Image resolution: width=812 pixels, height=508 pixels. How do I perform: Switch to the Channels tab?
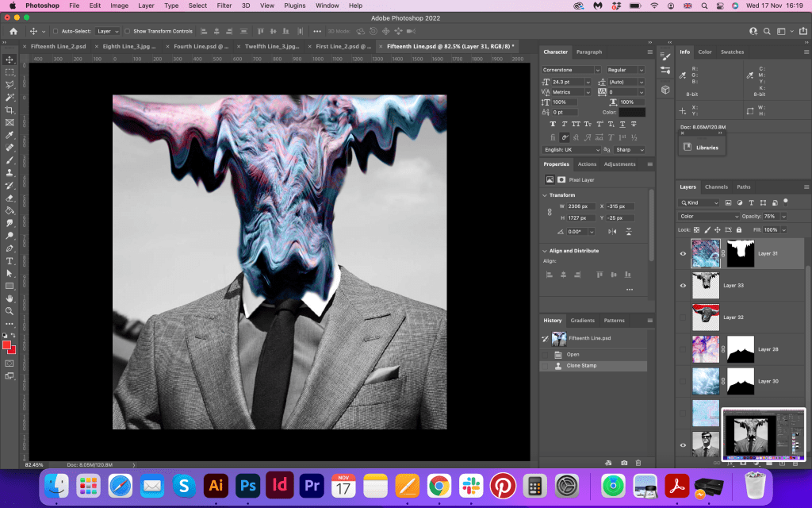(716, 187)
